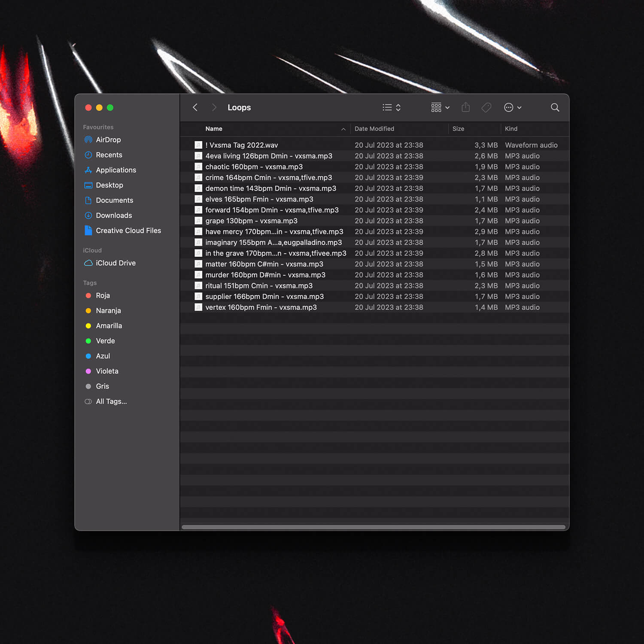Select 'grape 130bpm - vxsma.mp3'

[374, 221]
